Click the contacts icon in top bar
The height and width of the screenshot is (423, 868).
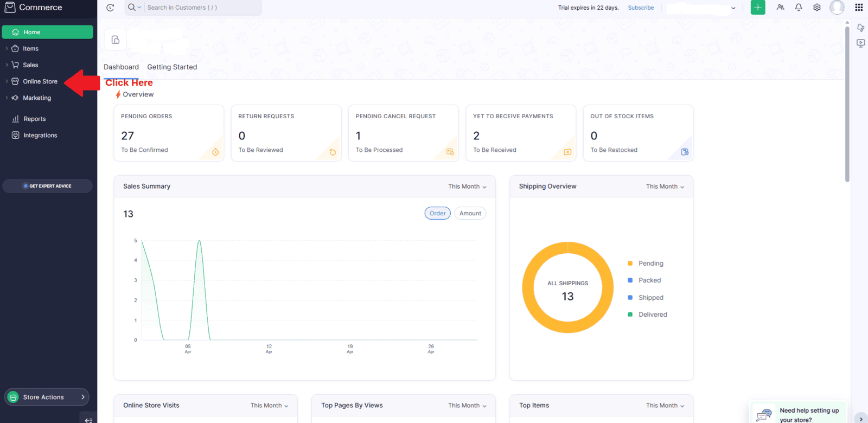(x=780, y=8)
